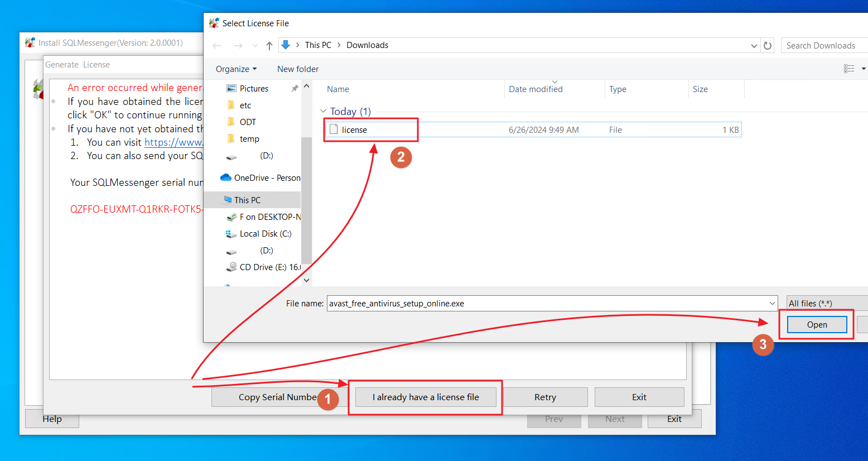
Task: Click the Back arrow in the file dialog
Action: point(217,46)
